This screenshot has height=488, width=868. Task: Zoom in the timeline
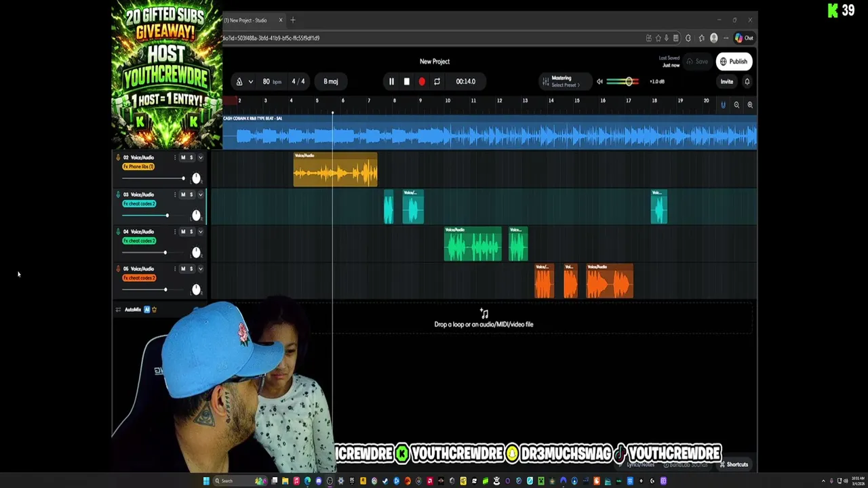(750, 105)
